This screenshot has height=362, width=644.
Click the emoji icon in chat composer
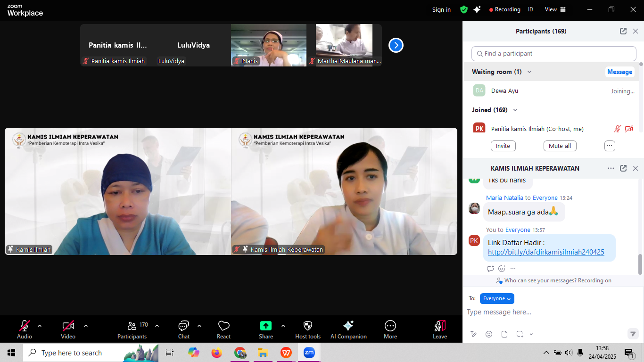tap(489, 334)
